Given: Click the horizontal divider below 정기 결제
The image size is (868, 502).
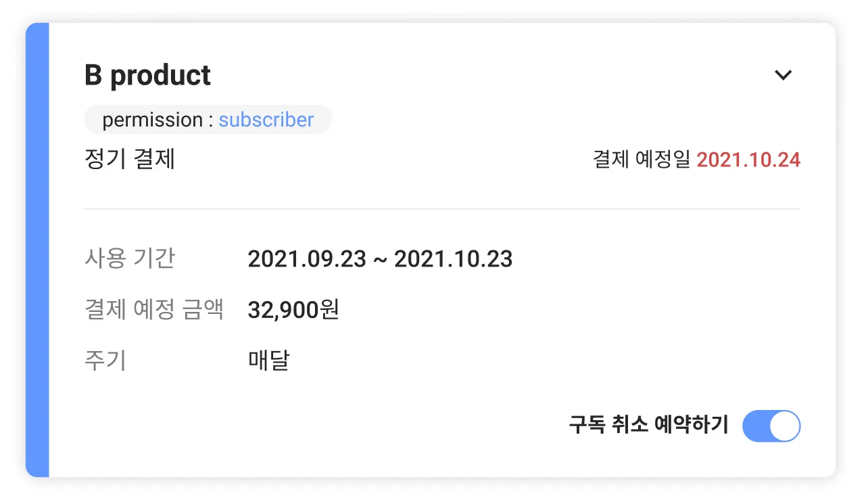Looking at the screenshot, I should pyautogui.click(x=442, y=209).
